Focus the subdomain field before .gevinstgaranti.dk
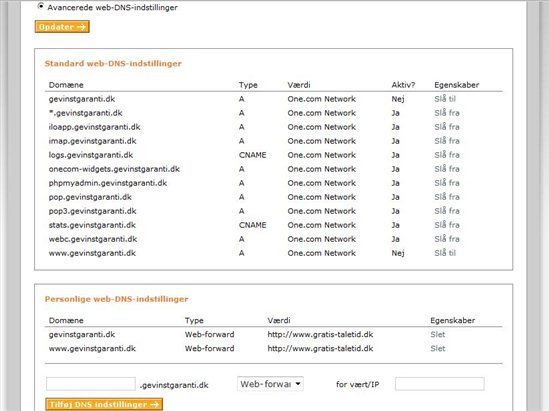The height and width of the screenshot is (411, 549). pyautogui.click(x=91, y=384)
